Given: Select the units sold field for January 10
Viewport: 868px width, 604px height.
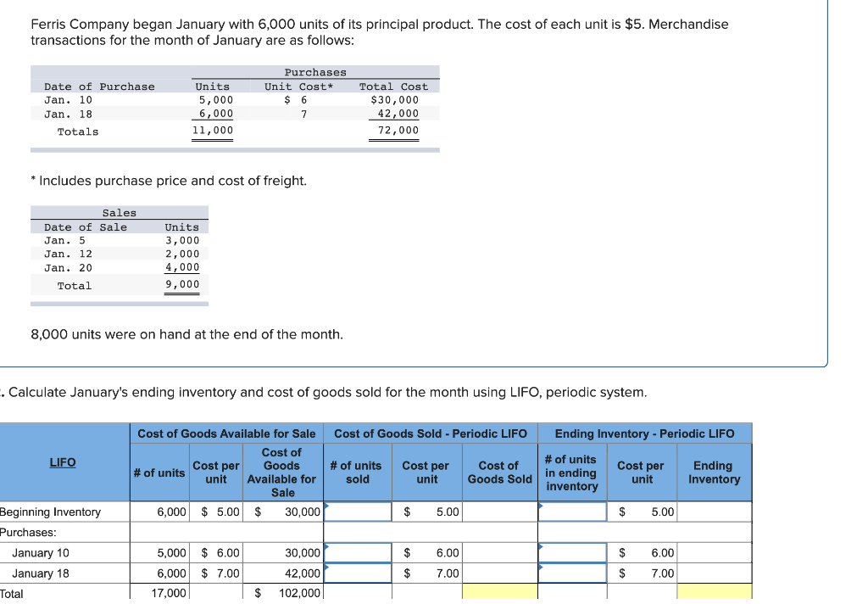Looking at the screenshot, I should 357,552.
